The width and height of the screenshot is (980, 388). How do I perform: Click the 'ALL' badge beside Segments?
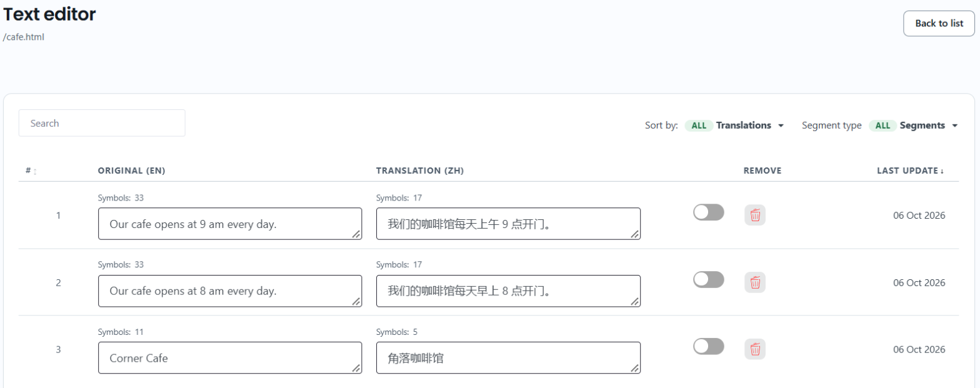[882, 126]
